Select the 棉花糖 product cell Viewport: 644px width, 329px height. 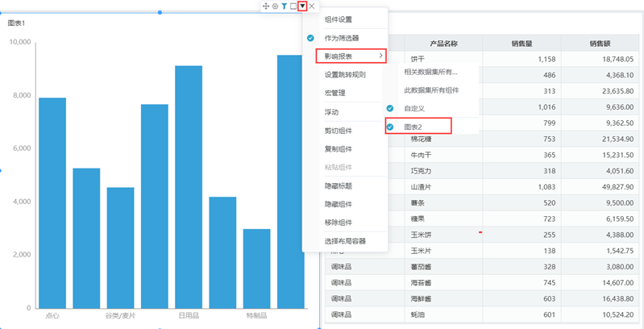pyautogui.click(x=443, y=140)
